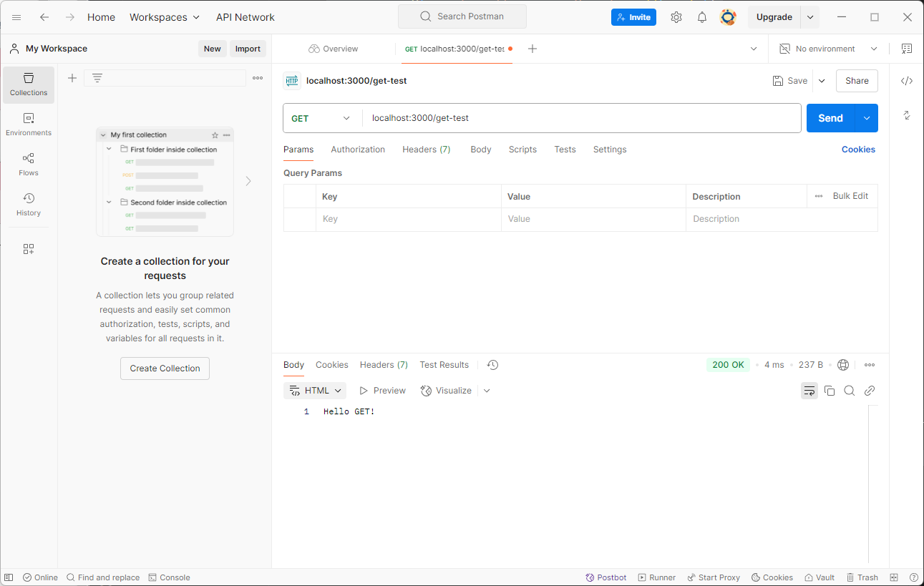Open the request Settings tab
Image resolution: width=924 pixels, height=586 pixels.
(x=610, y=150)
